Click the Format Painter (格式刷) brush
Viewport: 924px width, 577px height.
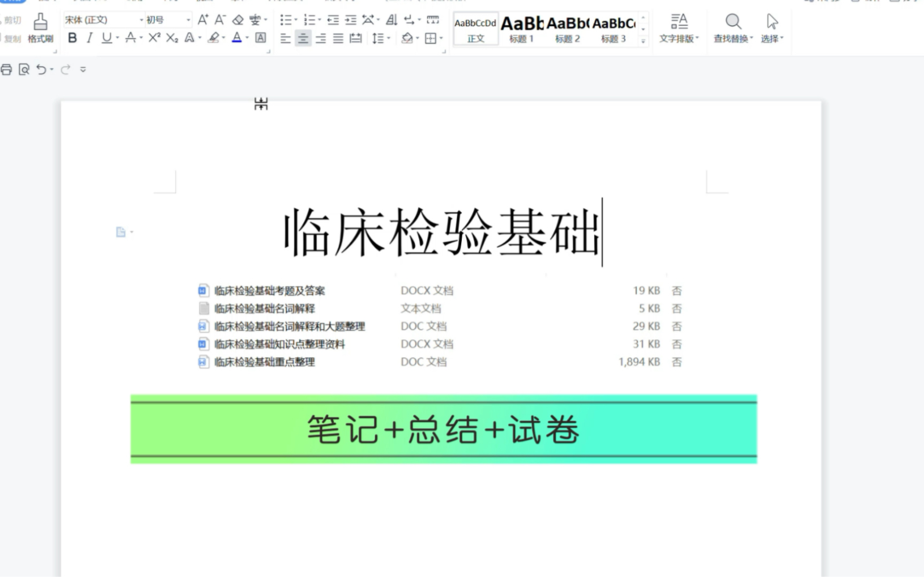[40, 28]
